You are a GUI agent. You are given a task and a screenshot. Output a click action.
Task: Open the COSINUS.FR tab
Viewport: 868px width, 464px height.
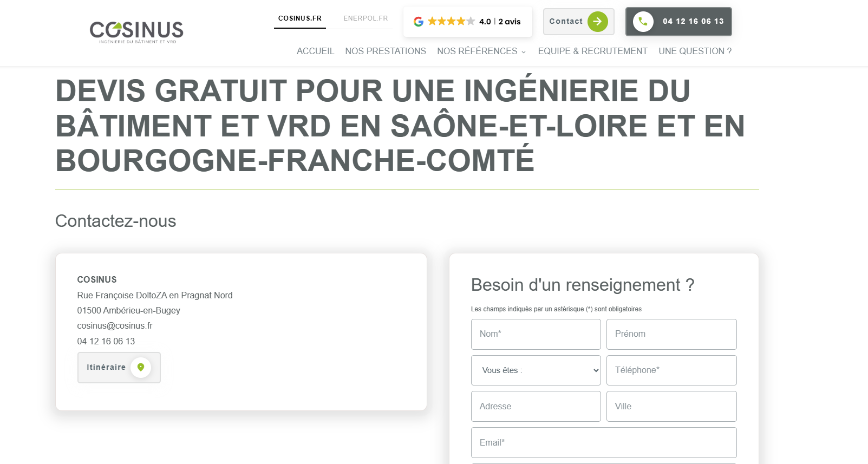300,18
